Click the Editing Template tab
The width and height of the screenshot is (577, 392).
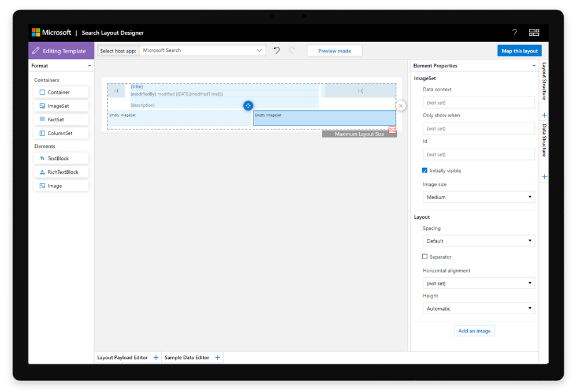coord(61,51)
